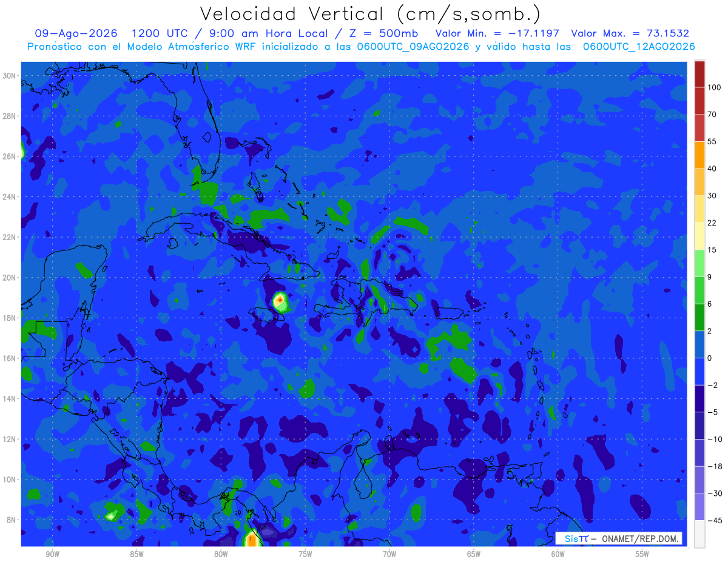This screenshot has width=728, height=562.
Task: Click the "85W" longitude axis label
Action: (137, 554)
